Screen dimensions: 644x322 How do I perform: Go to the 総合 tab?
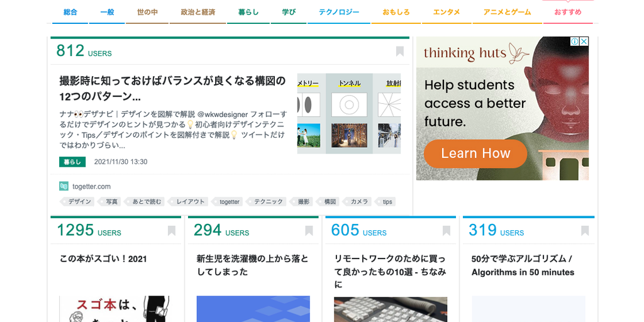[70, 13]
